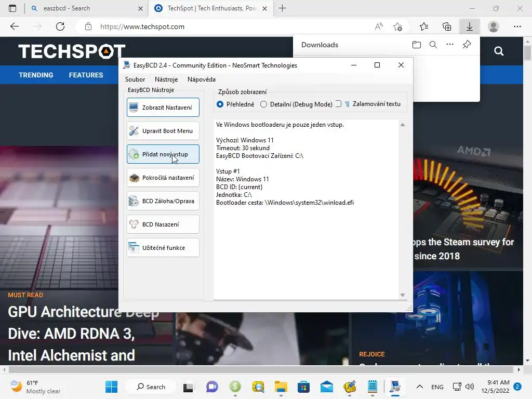The width and height of the screenshot is (532, 399).
Task: Open the Collections icon in Edge toolbar
Action: pos(447,26)
